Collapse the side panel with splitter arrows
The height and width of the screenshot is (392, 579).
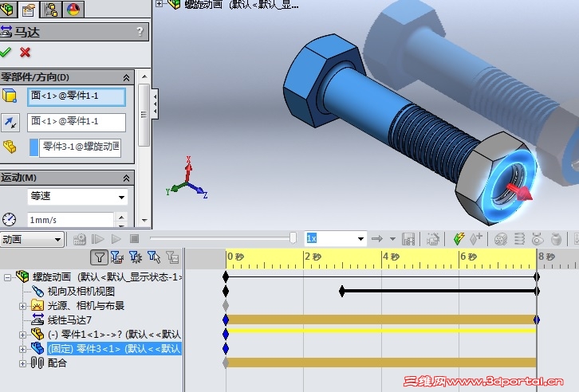tap(155, 104)
